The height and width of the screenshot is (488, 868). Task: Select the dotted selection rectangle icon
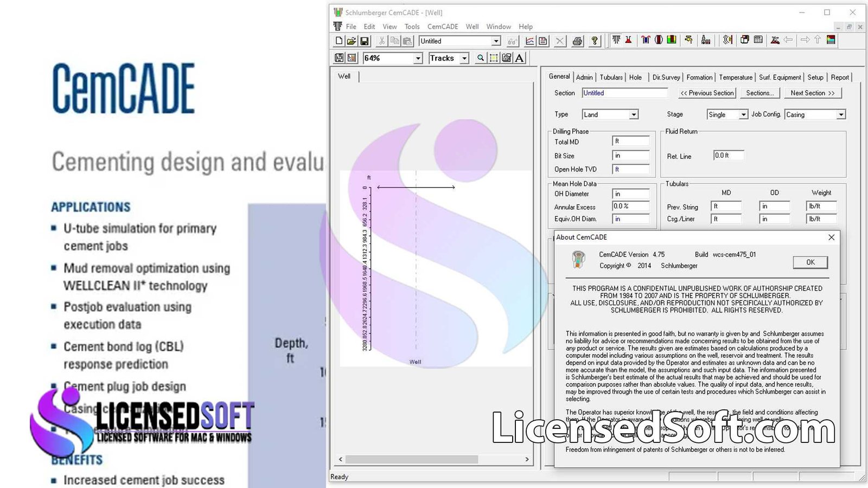click(494, 58)
